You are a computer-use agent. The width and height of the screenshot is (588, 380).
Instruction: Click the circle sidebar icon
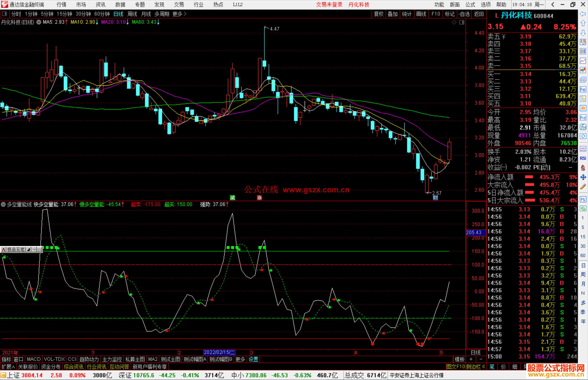pos(583,136)
